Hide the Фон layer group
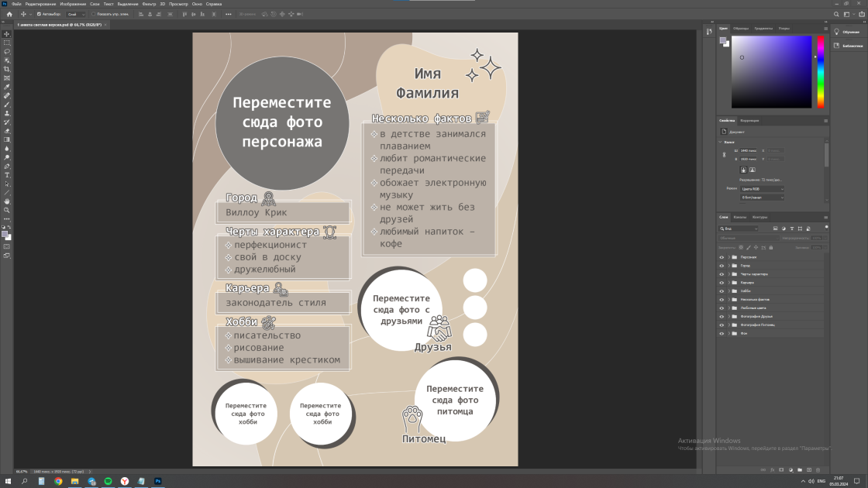868x488 pixels. (722, 334)
